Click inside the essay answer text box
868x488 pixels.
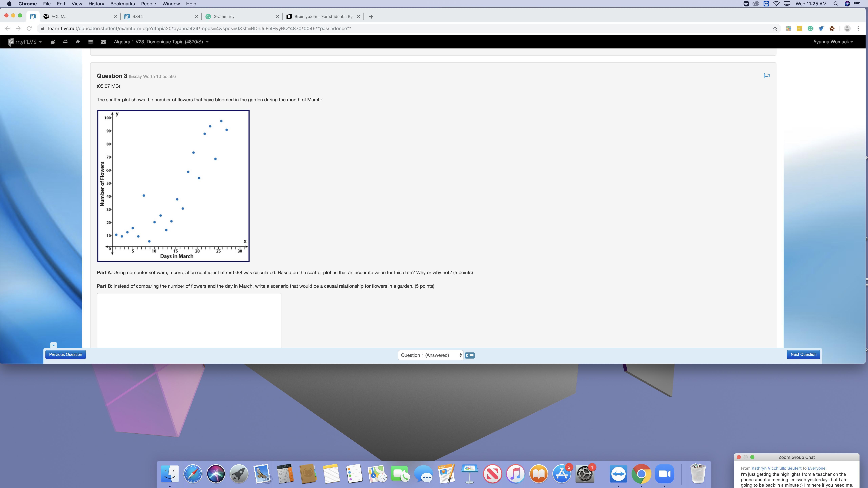(x=189, y=320)
